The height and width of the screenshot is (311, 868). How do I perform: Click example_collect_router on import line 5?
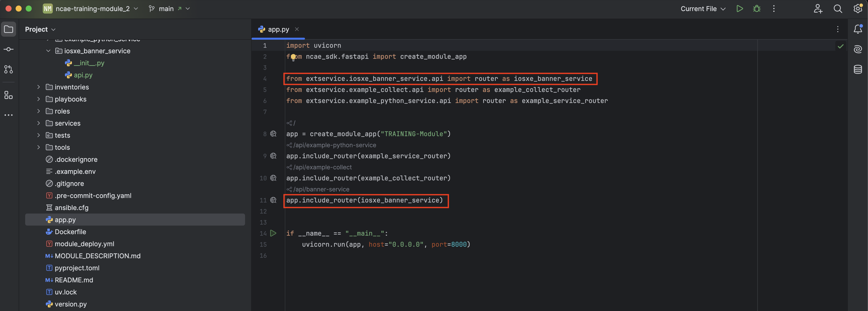[537, 90]
